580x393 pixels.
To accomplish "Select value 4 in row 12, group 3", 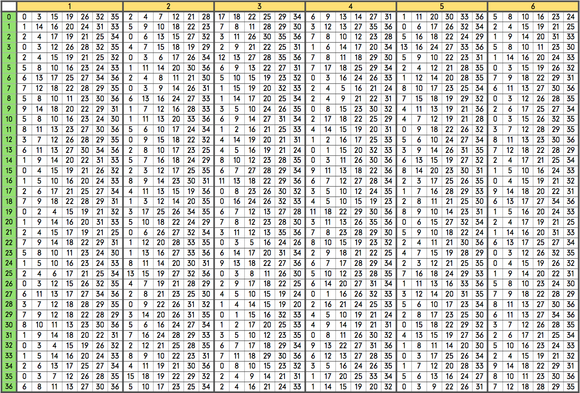I will coord(222,140).
